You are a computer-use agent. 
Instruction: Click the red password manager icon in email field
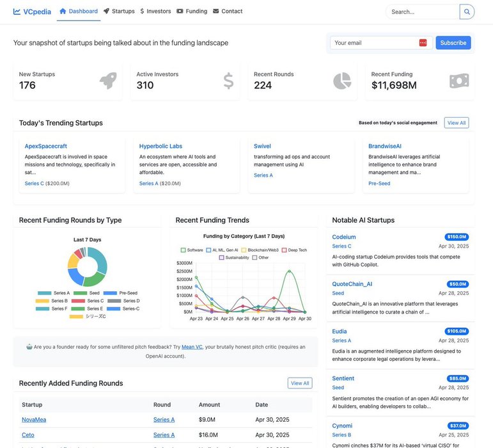tap(423, 43)
